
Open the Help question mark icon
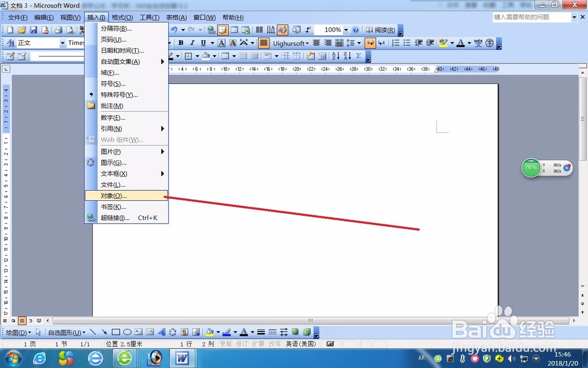[x=356, y=29]
